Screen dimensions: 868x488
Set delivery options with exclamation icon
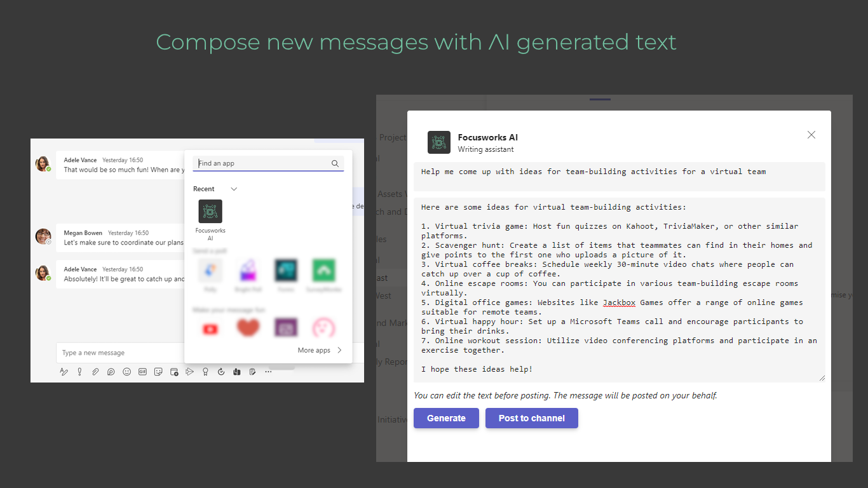[x=79, y=372]
